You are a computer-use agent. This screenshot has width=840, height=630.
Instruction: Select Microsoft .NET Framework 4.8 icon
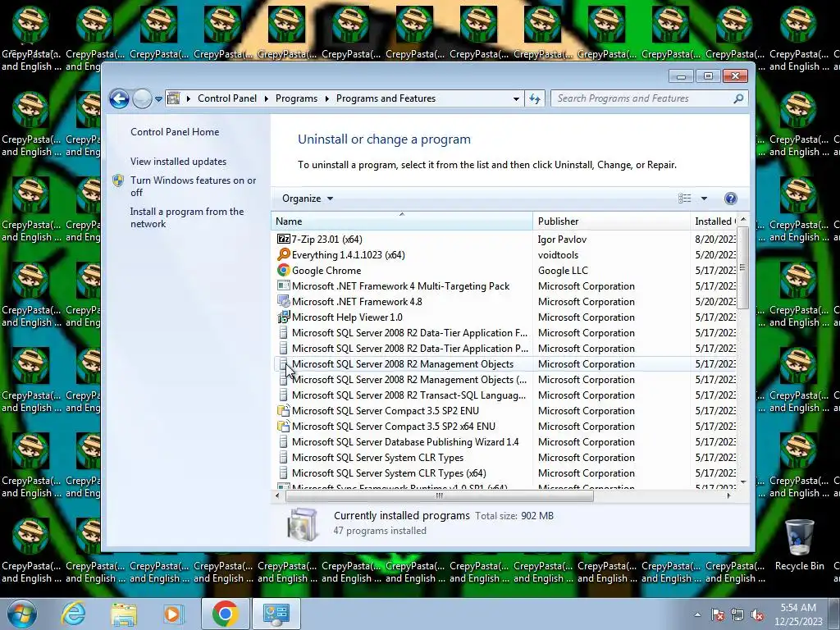pyautogui.click(x=283, y=302)
